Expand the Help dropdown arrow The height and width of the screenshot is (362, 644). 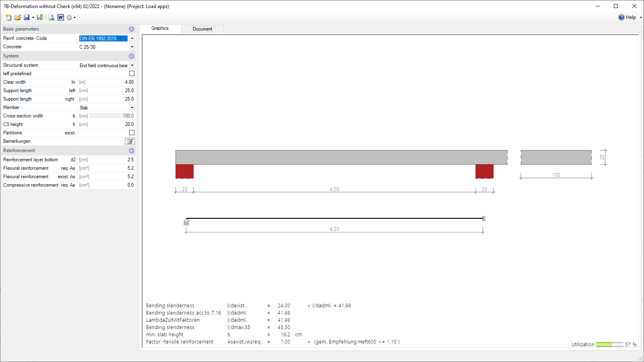[641, 17]
